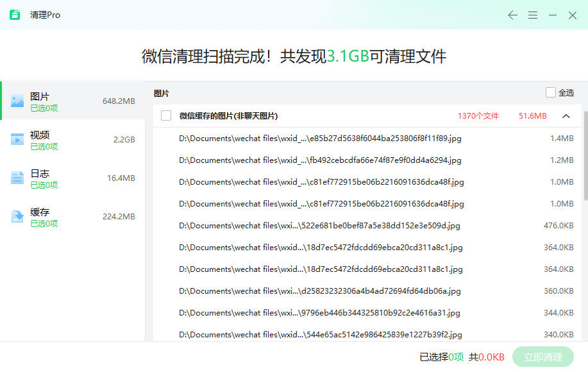Click the 已选择0项 selection summary

pyautogui.click(x=441, y=357)
